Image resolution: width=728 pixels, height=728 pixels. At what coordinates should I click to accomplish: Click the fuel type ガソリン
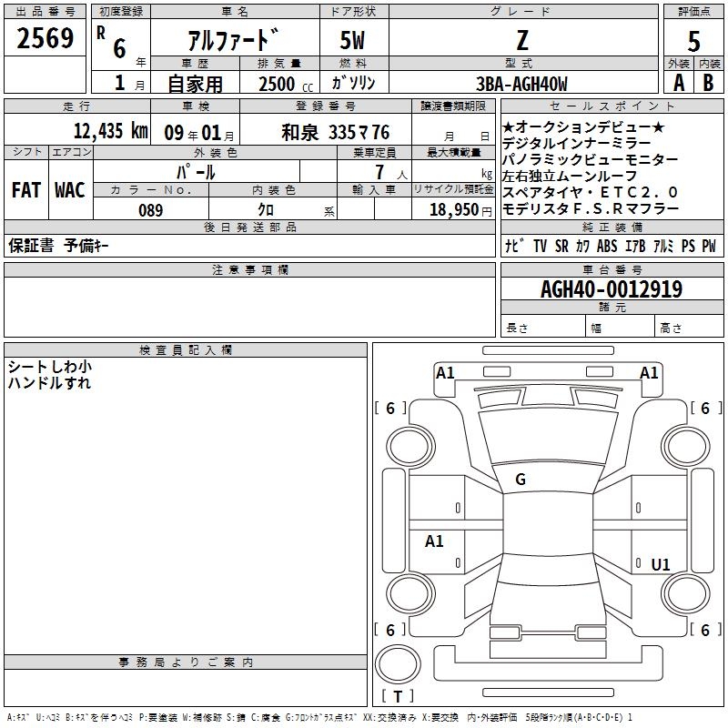(x=353, y=83)
